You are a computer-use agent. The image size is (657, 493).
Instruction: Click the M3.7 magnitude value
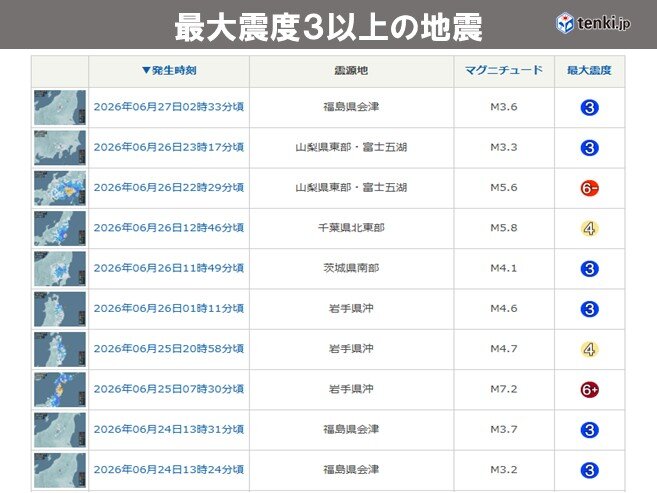[504, 429]
